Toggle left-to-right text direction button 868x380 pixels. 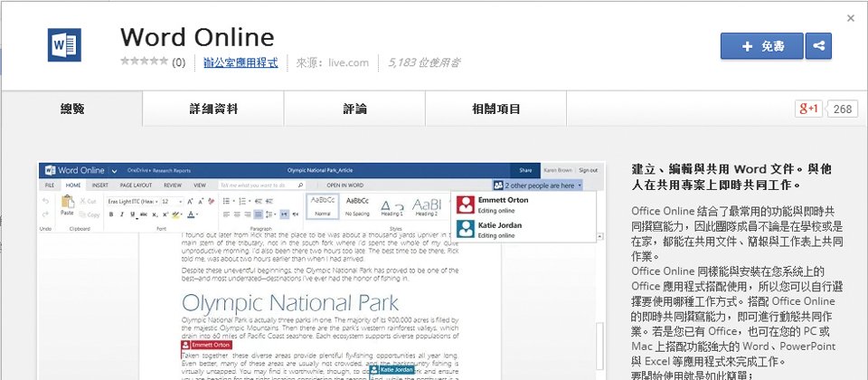tap(285, 214)
